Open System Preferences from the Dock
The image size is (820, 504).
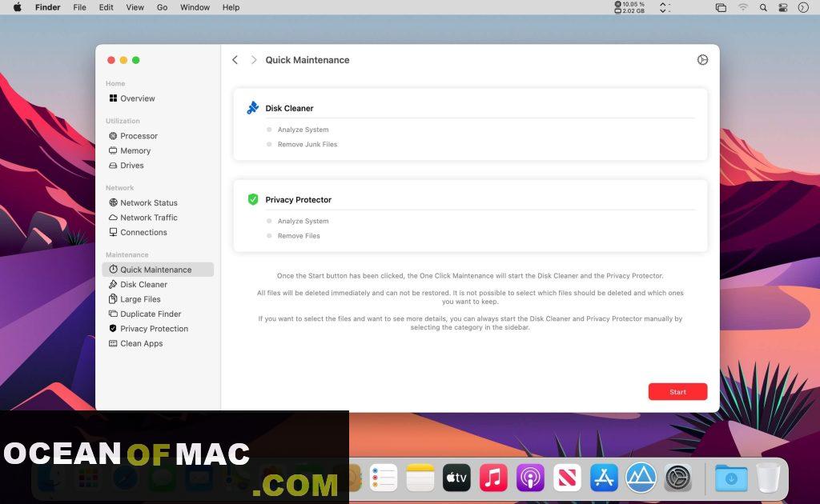[x=678, y=478]
